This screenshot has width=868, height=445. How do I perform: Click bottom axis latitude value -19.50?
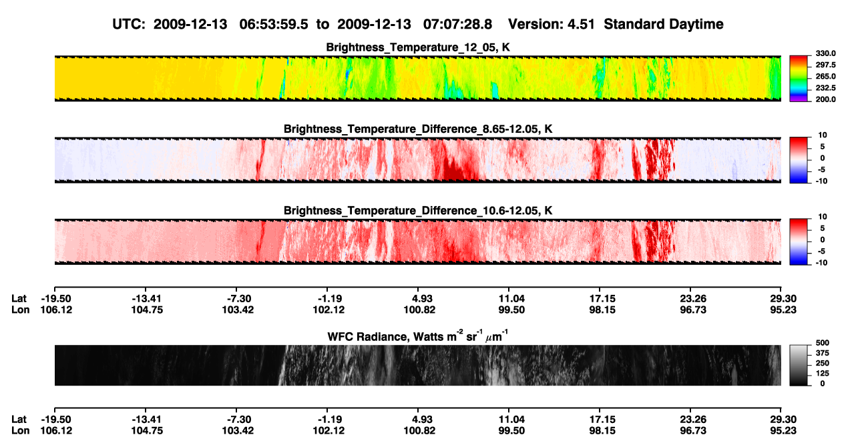pyautogui.click(x=57, y=420)
